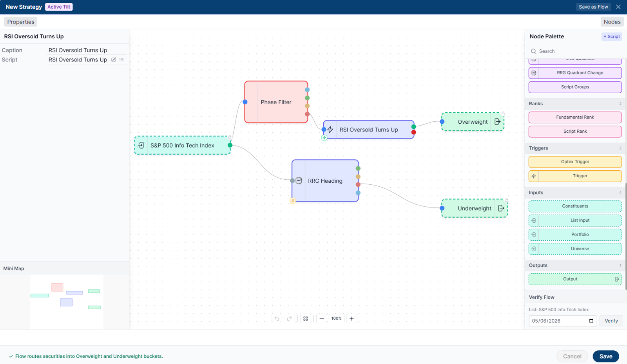The image size is (627, 364).
Task: Select the Phase Filter node
Action: pos(276,102)
